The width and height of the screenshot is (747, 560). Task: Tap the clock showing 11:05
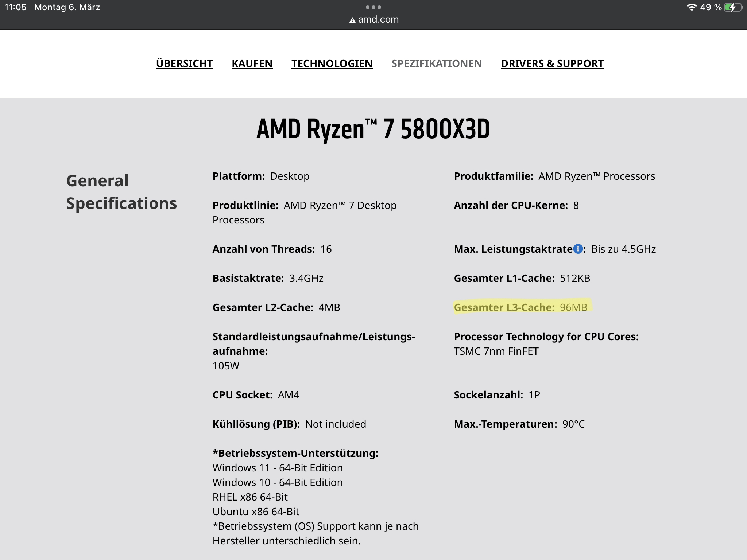coord(15,7)
